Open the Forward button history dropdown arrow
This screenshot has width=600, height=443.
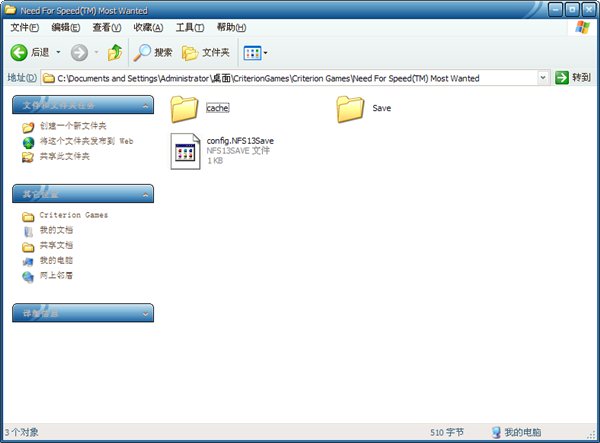[x=96, y=52]
